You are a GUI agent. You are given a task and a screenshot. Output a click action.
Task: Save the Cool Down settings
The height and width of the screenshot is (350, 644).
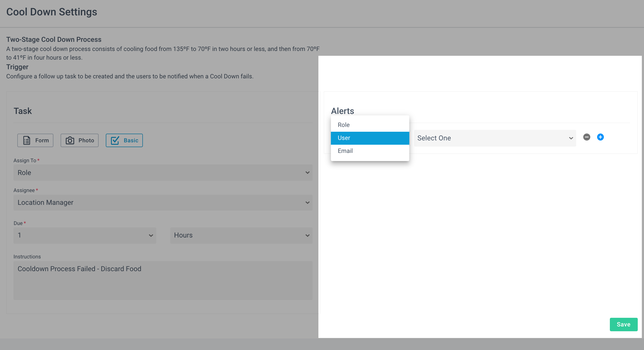click(x=623, y=324)
